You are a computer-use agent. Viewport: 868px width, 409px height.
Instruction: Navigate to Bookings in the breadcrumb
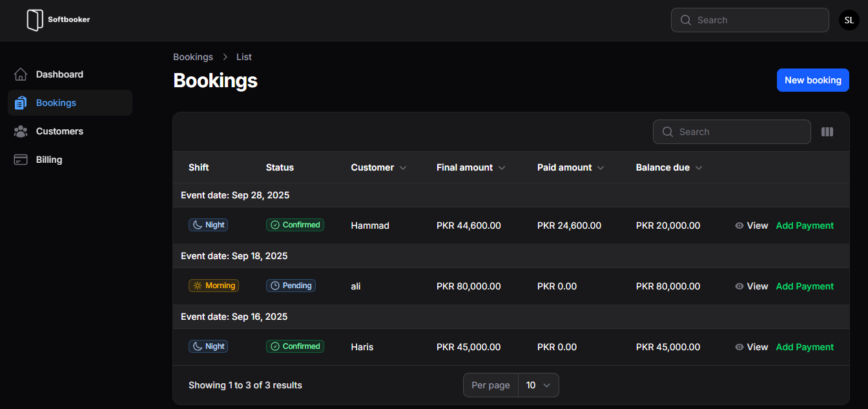192,57
